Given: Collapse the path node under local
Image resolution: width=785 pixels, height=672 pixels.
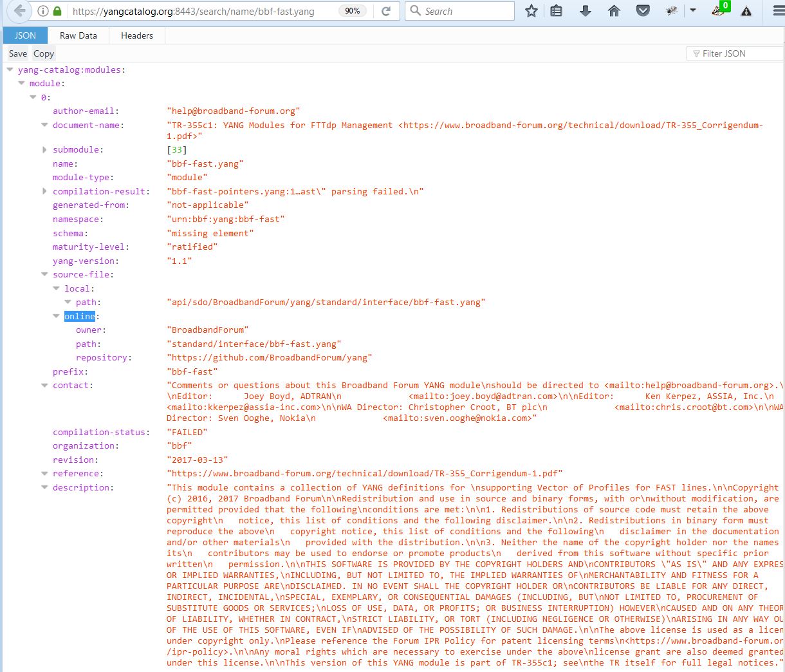Looking at the screenshot, I should (x=68, y=302).
